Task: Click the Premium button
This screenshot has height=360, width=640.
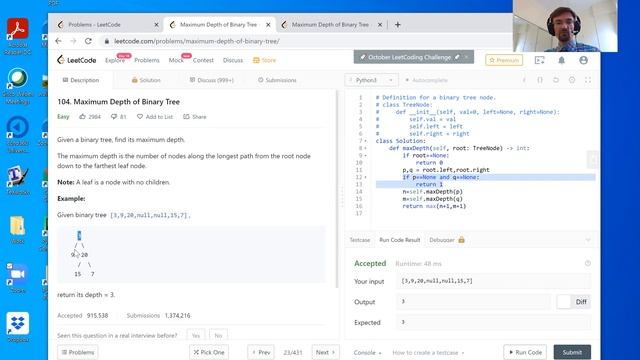Action: [504, 60]
